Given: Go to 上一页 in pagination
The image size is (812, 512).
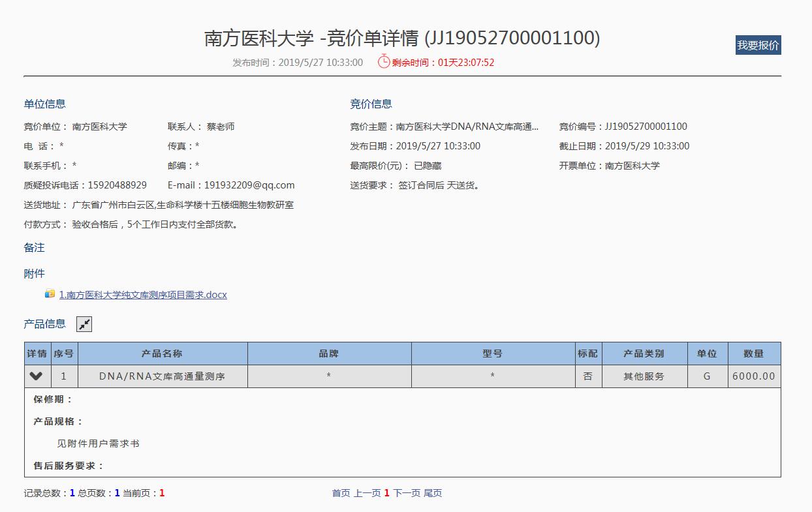Looking at the screenshot, I should coord(367,493).
